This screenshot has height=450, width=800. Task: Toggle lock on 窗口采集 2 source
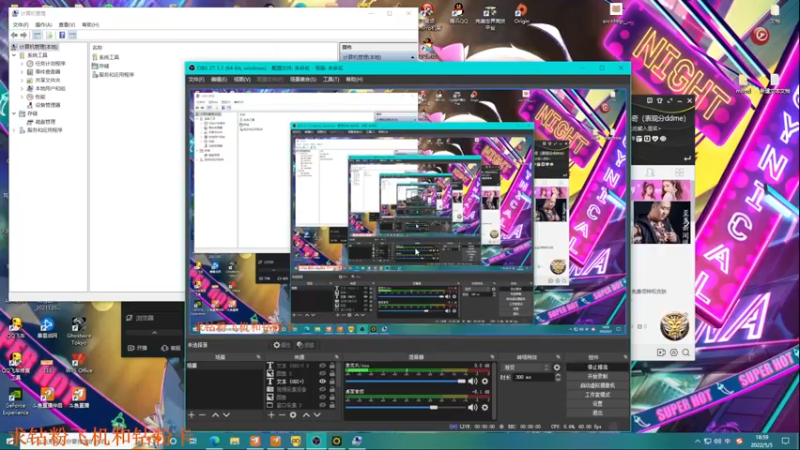332,405
